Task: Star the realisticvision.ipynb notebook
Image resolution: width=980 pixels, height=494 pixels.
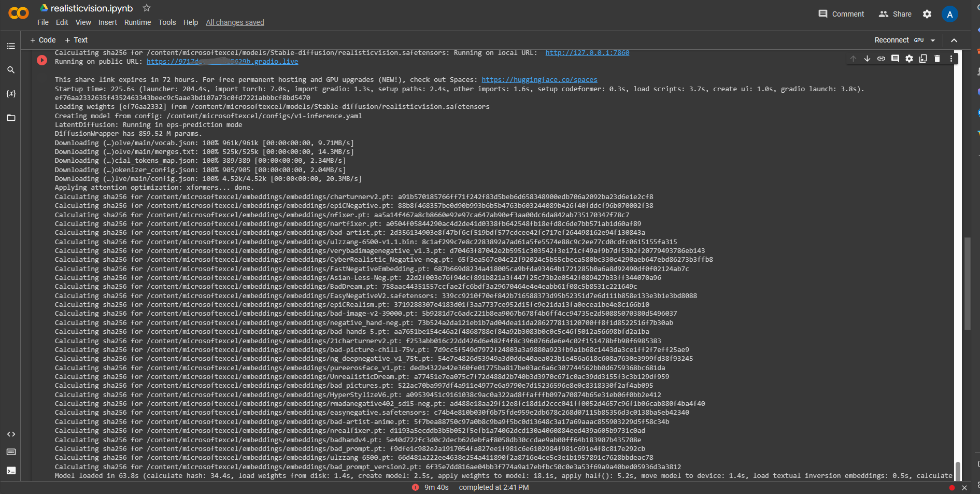Action: (146, 8)
